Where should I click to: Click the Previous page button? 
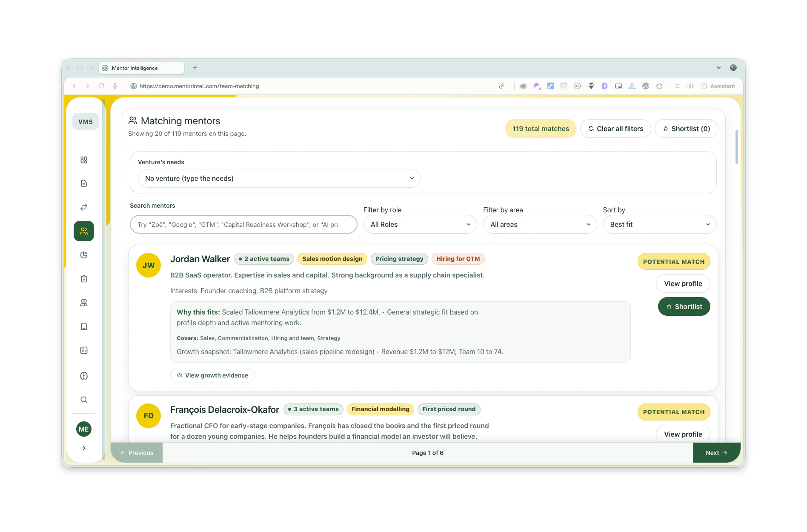137,453
